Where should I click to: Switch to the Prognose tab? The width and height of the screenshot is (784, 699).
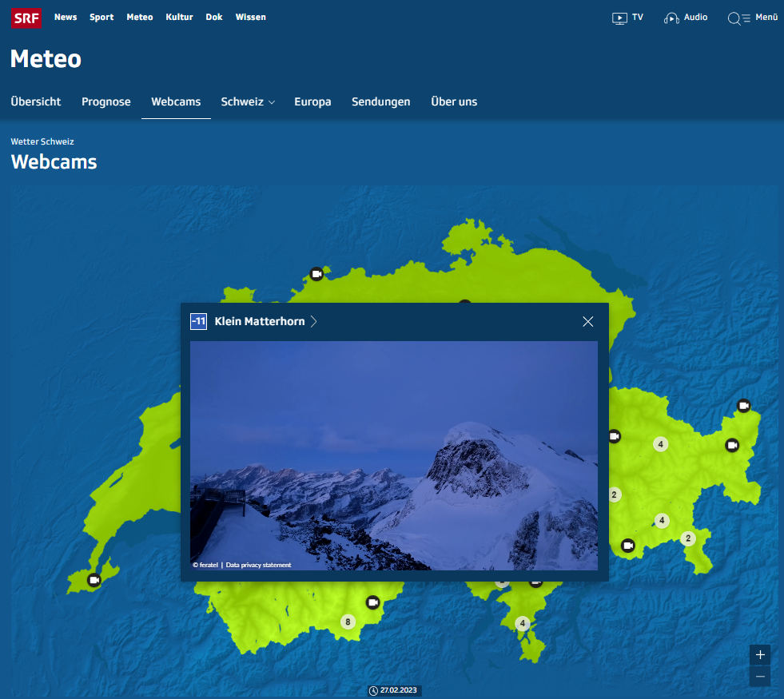(106, 101)
